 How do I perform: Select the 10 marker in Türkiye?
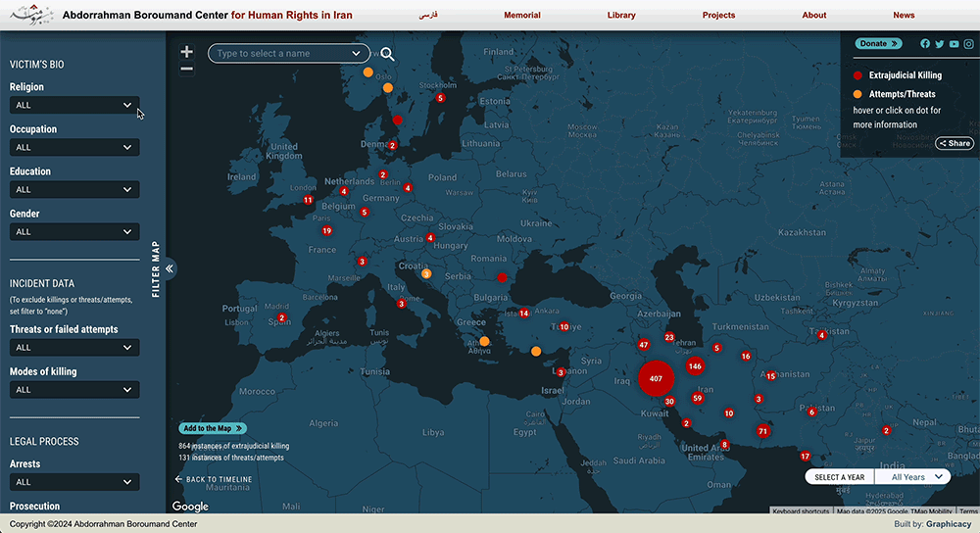[x=563, y=327]
